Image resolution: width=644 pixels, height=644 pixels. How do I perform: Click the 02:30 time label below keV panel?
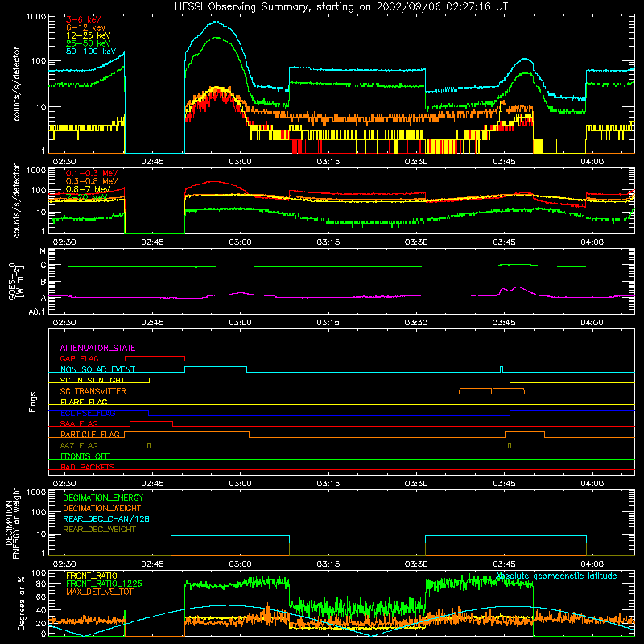click(x=64, y=162)
